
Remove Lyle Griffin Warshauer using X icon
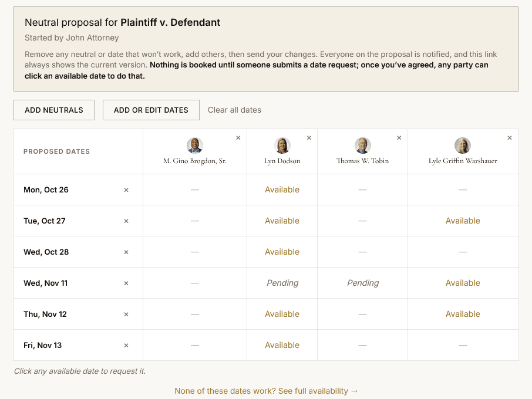pyautogui.click(x=510, y=138)
